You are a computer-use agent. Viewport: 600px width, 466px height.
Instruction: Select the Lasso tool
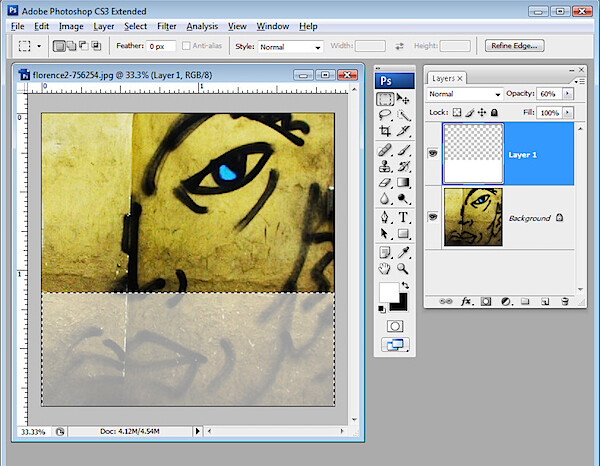385,115
